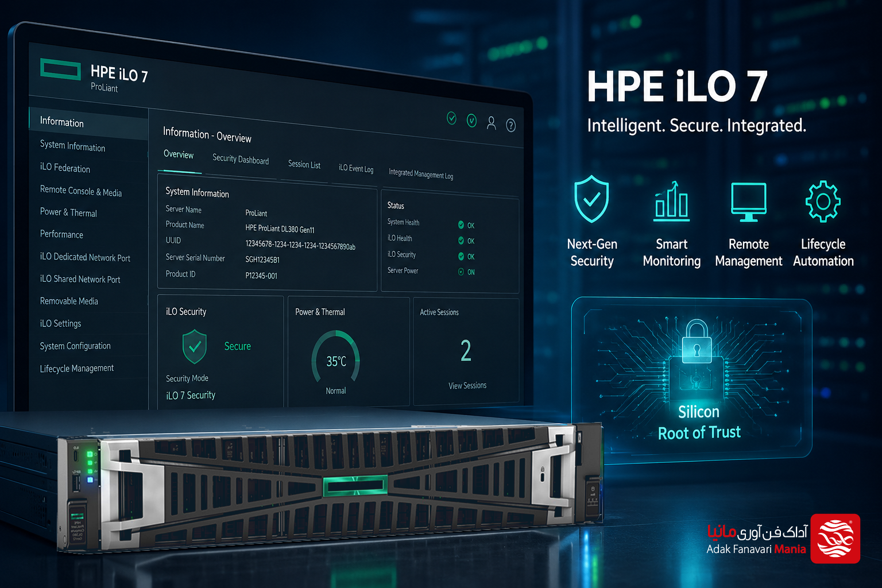Click the System Health OK check icon
Screen dimensions: 882x588
click(461, 225)
